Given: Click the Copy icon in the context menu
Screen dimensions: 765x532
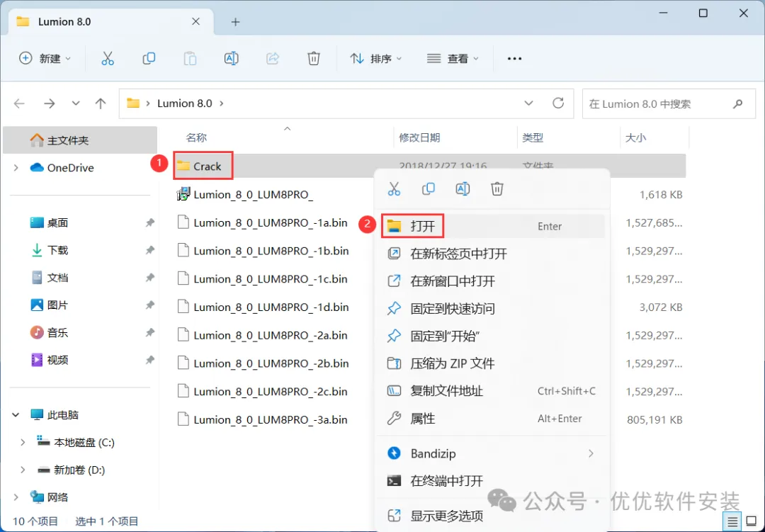Looking at the screenshot, I should 429,188.
